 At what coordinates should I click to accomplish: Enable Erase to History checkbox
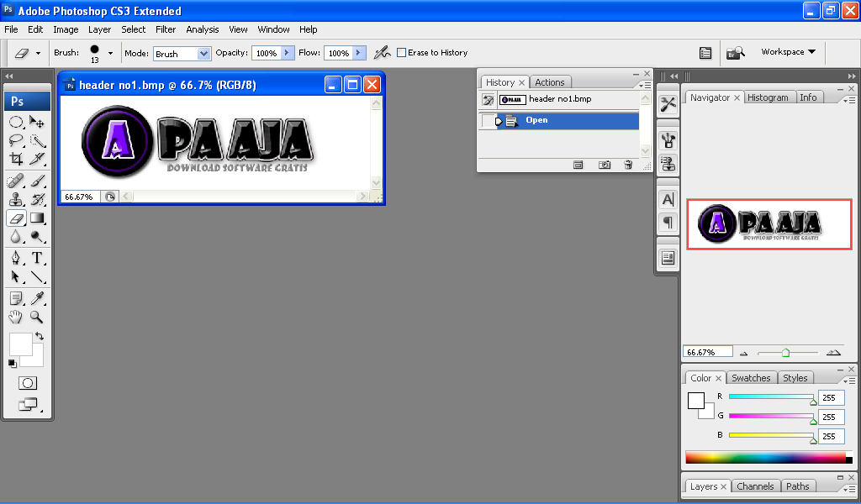[x=401, y=53]
